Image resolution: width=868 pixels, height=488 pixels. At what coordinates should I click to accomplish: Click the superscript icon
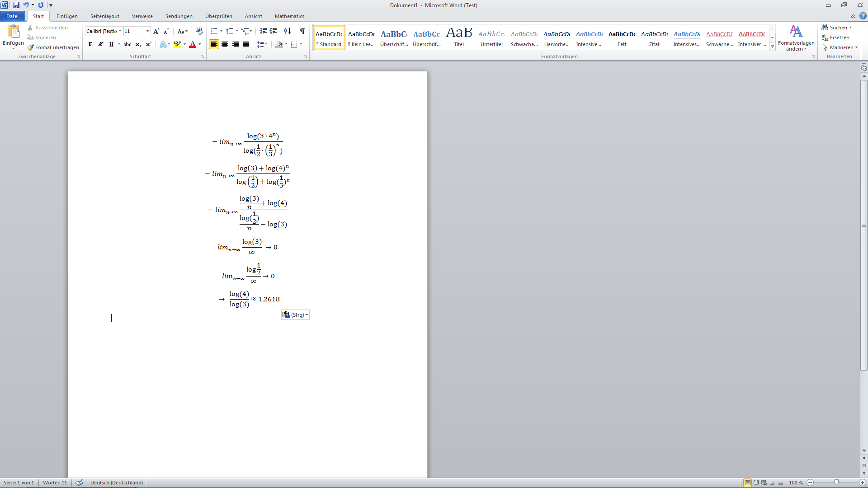pyautogui.click(x=148, y=44)
